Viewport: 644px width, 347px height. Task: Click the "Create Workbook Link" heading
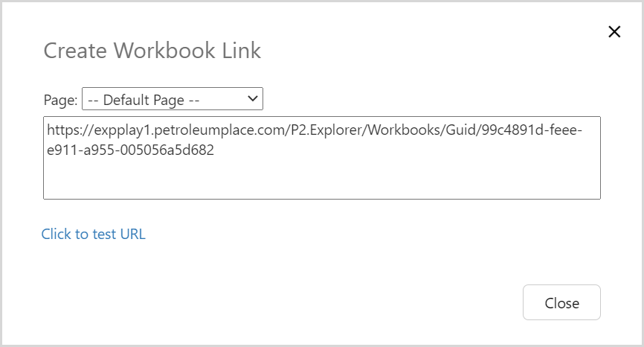coord(152,51)
